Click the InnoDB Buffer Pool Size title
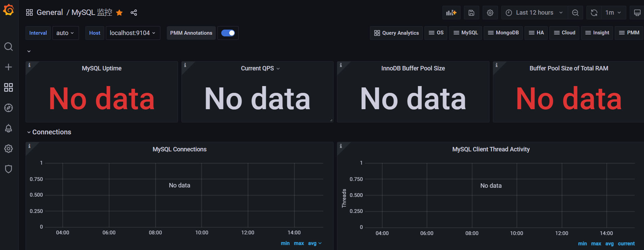This screenshot has width=644, height=250. (413, 68)
